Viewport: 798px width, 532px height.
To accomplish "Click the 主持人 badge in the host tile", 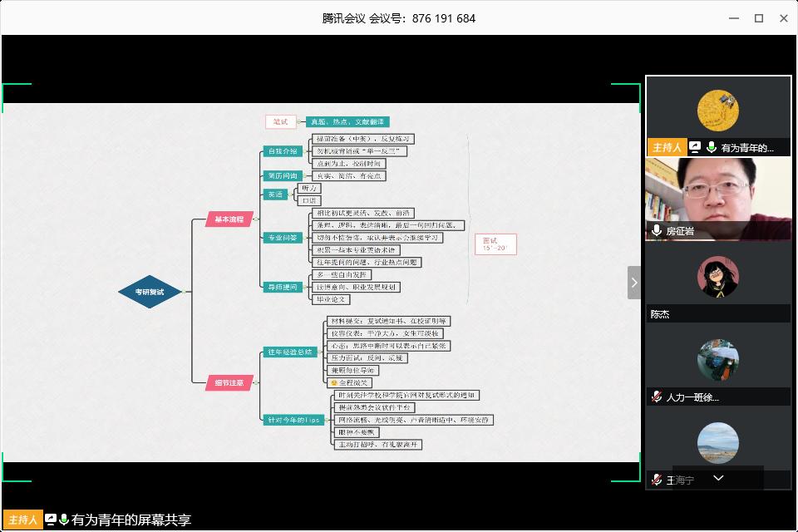I will (667, 148).
